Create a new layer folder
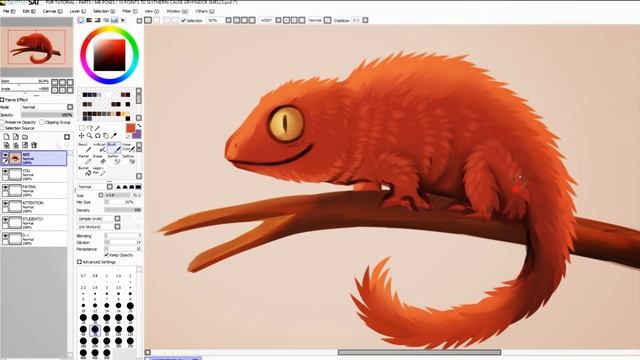Screen dimensions: 640x360 pyautogui.click(x=25, y=137)
